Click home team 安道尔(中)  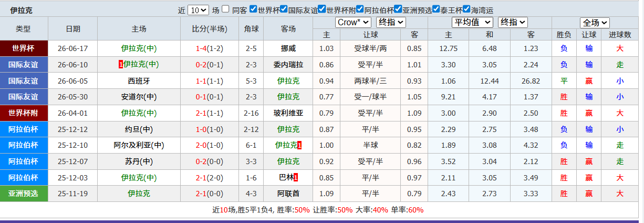[139, 97]
